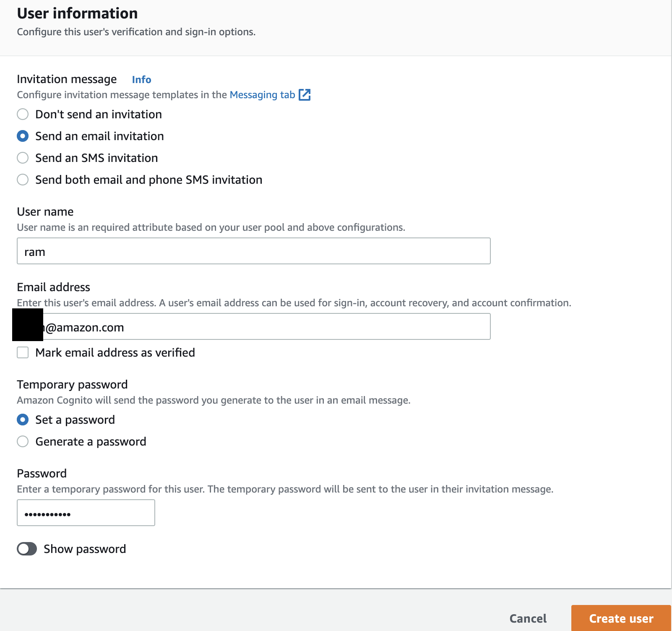Click the Info link beside Invitation message

click(141, 79)
